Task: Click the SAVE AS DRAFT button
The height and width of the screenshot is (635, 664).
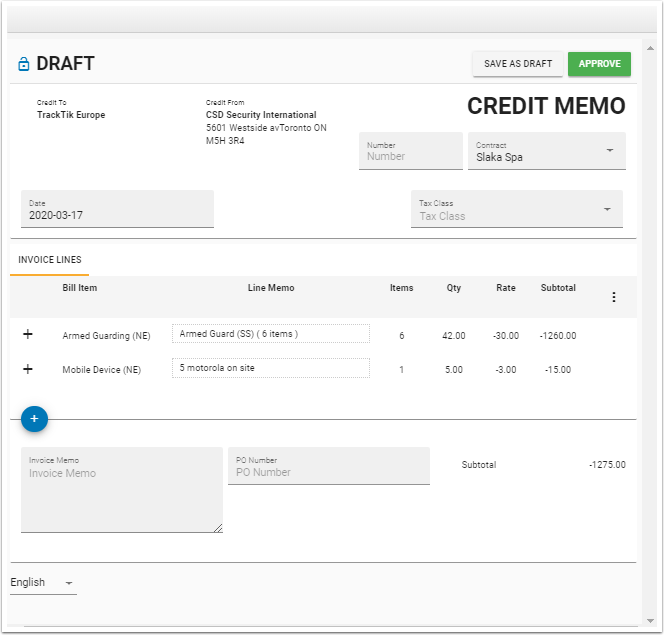Action: click(518, 64)
